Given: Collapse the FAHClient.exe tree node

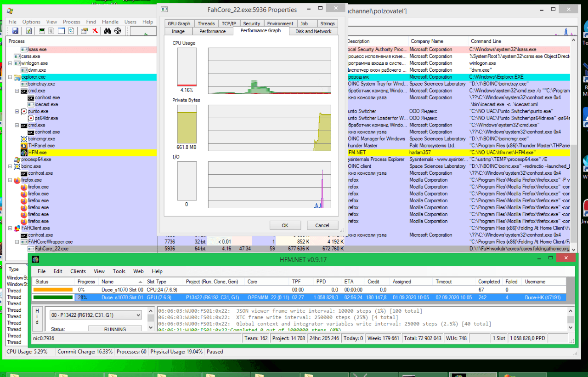Looking at the screenshot, I should click(x=11, y=228).
